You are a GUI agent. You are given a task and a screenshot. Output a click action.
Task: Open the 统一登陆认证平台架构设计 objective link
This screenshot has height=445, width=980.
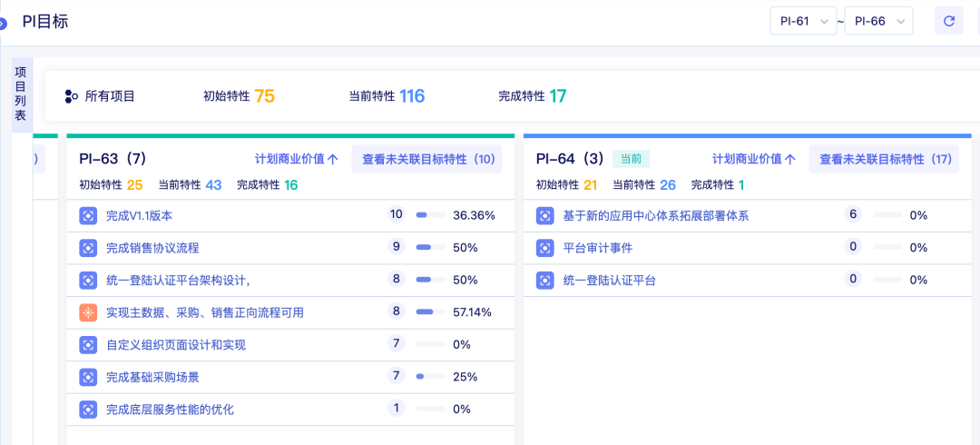coord(178,281)
